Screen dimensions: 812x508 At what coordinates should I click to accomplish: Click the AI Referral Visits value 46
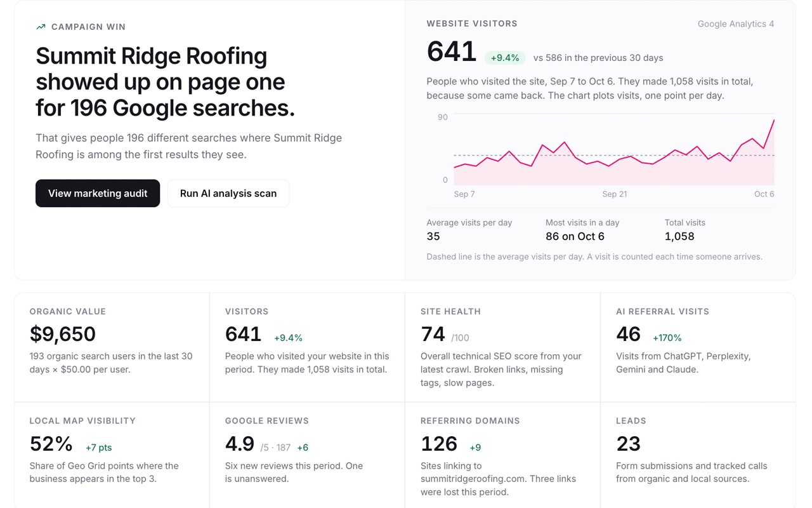coord(628,334)
